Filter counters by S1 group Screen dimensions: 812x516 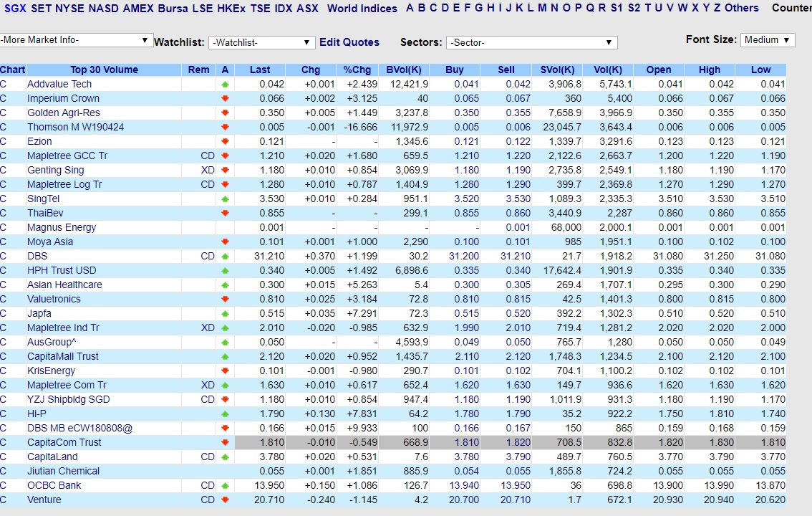[617, 9]
